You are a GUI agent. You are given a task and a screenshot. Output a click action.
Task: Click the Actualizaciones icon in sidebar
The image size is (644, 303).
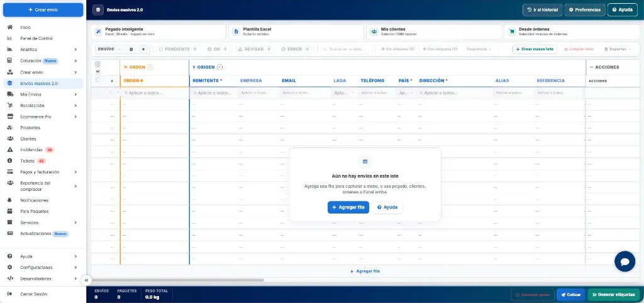(x=10, y=234)
